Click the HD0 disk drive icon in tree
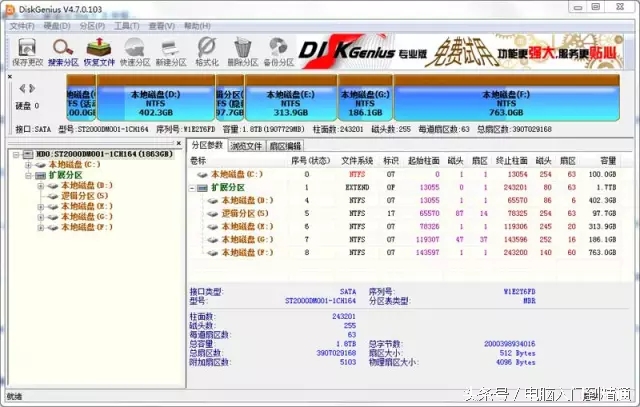The image size is (640, 407). [28, 154]
